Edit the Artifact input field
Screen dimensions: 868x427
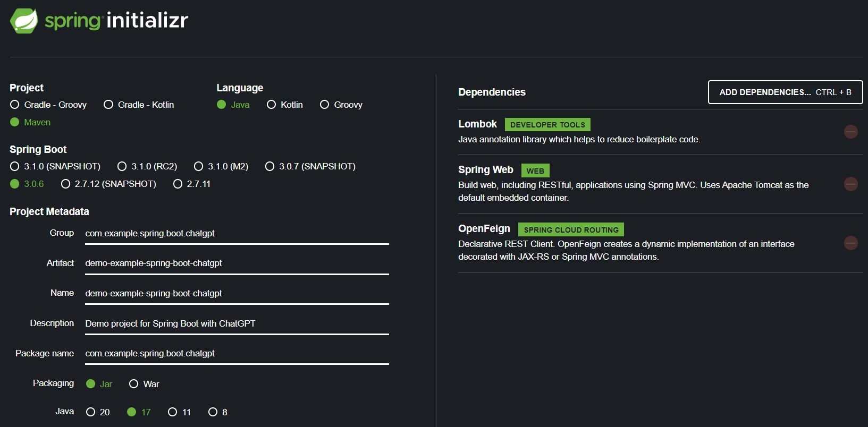point(237,263)
